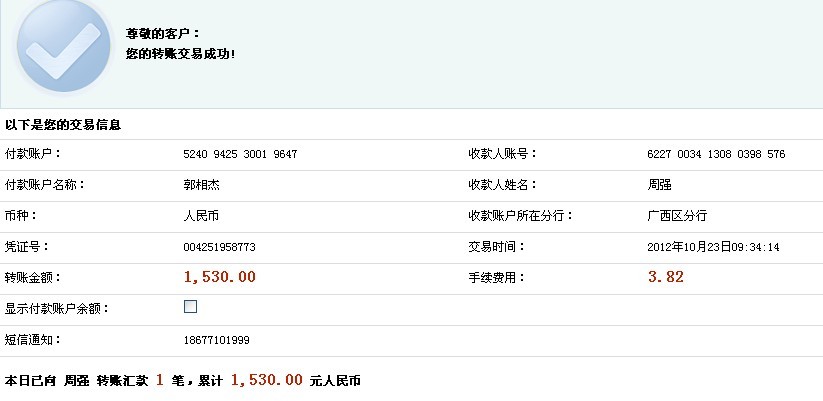Click the transaction time 2012年10月23日09:34:14
823x401 pixels.
(x=713, y=247)
